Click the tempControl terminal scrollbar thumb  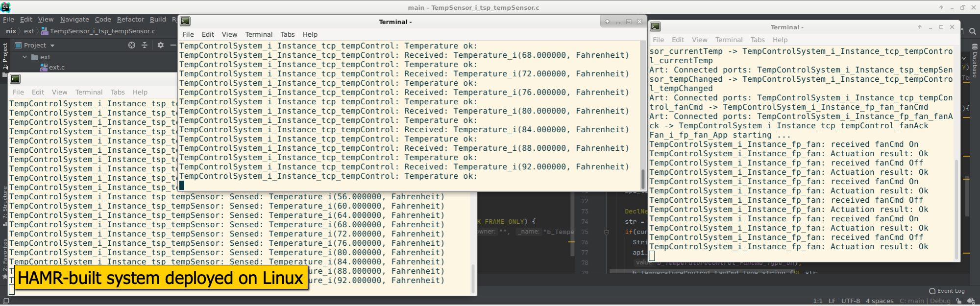(x=643, y=179)
